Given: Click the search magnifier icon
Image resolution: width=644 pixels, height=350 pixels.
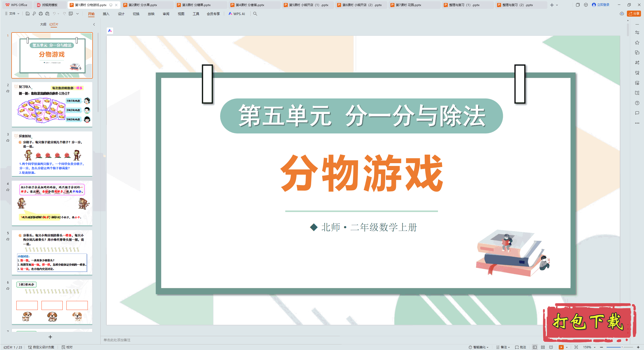Looking at the screenshot, I should coord(255,14).
